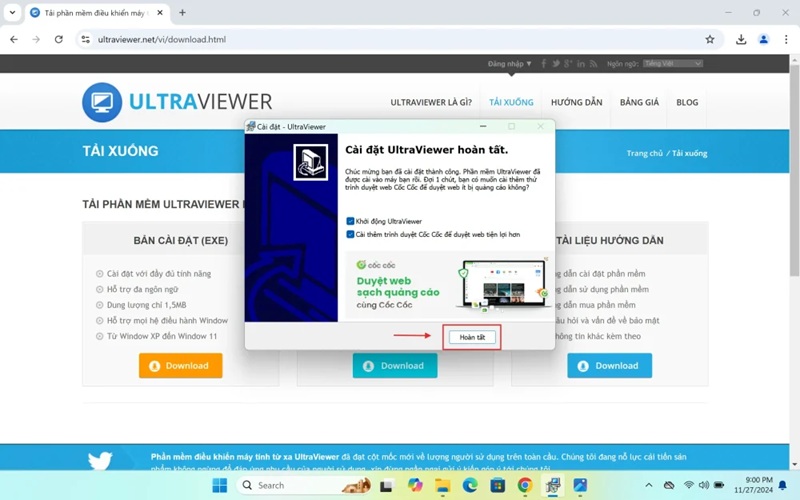Image resolution: width=800 pixels, height=500 pixels.
Task: Open the Đăng nhập dropdown
Action: [509, 63]
